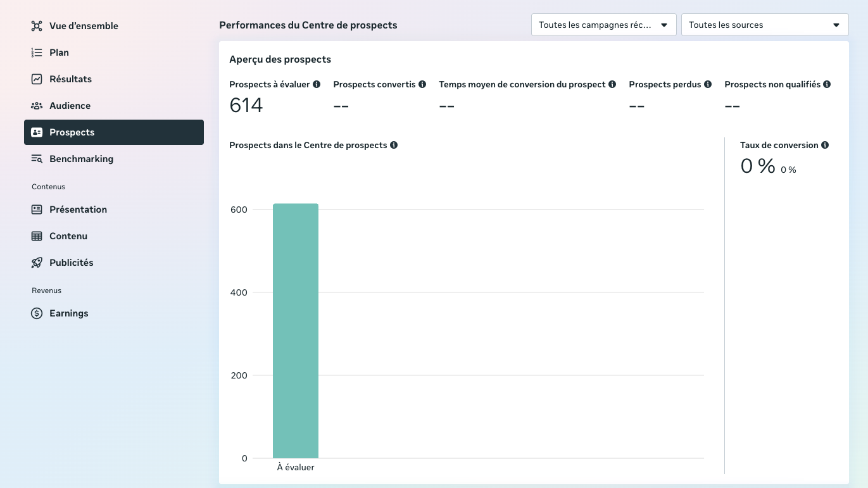The height and width of the screenshot is (488, 868).
Task: Click the À évaluer axis label
Action: pos(296,468)
